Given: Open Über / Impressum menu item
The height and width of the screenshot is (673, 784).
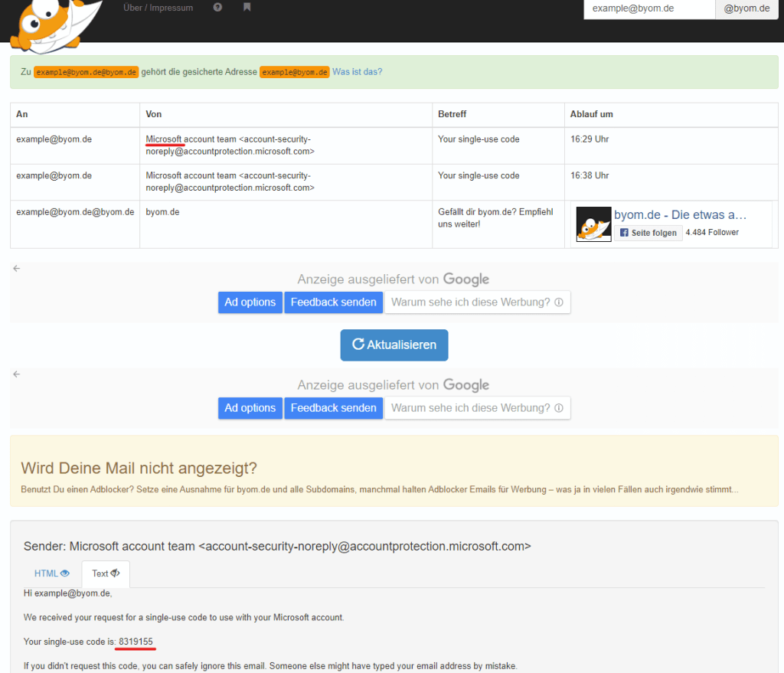Looking at the screenshot, I should tap(158, 8).
